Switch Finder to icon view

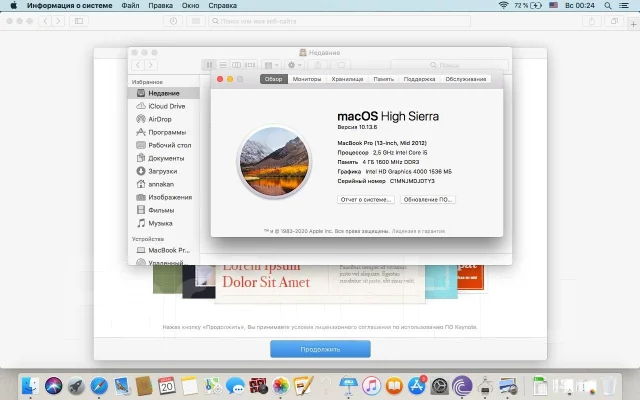coord(209,65)
